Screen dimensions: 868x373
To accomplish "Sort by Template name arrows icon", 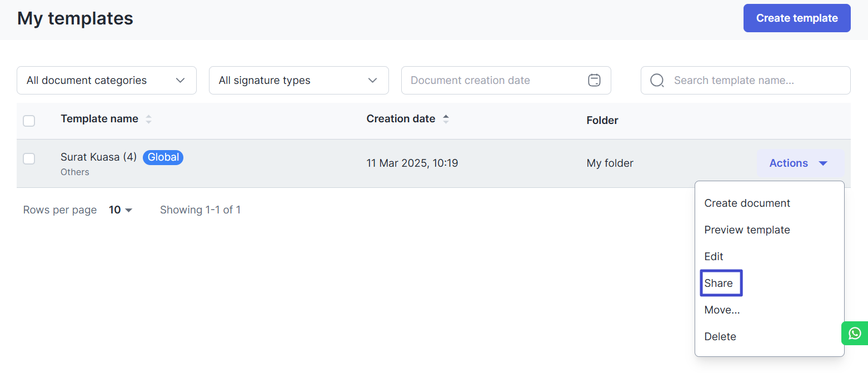I will click(148, 119).
